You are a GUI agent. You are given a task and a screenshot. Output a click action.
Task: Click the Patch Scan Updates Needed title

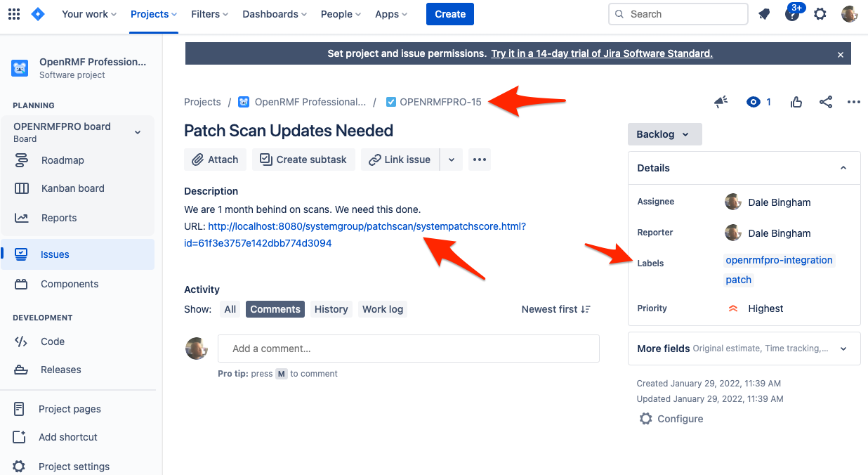click(289, 131)
